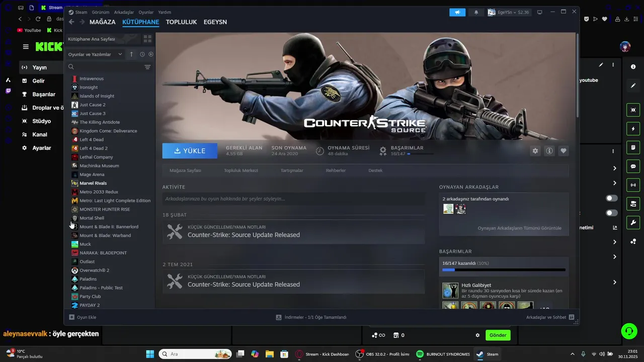Viewport: 644px width, 362px height.
Task: Open Spotify BURNOUT SYNDROMES taskbar item
Action: (x=443, y=354)
